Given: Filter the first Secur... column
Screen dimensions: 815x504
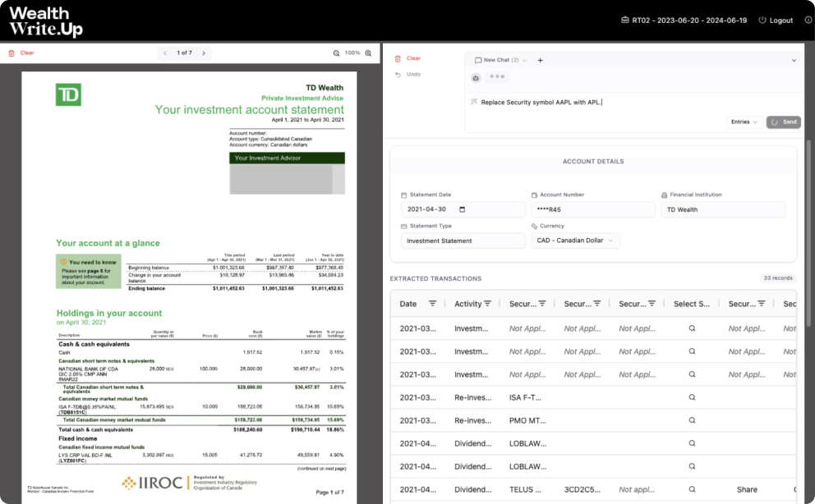Looking at the screenshot, I should tap(542, 304).
